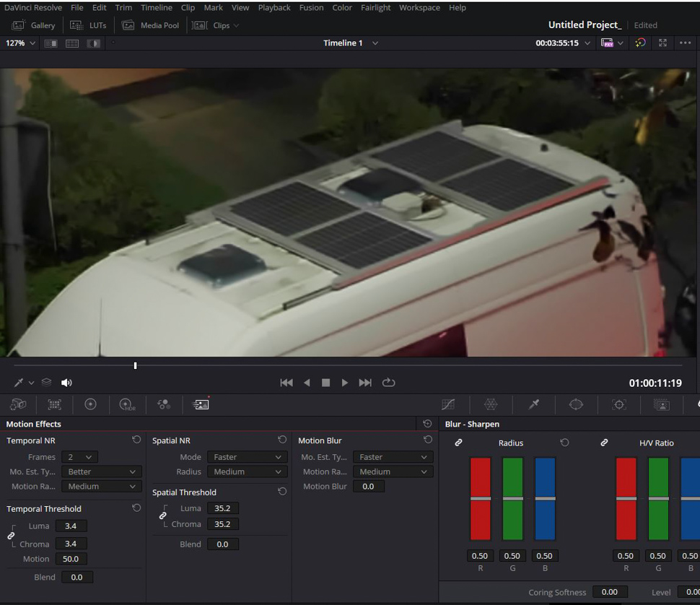Open the Magic Mask palette icon
Screen dimensions: 700x605
pyautogui.click(x=662, y=404)
